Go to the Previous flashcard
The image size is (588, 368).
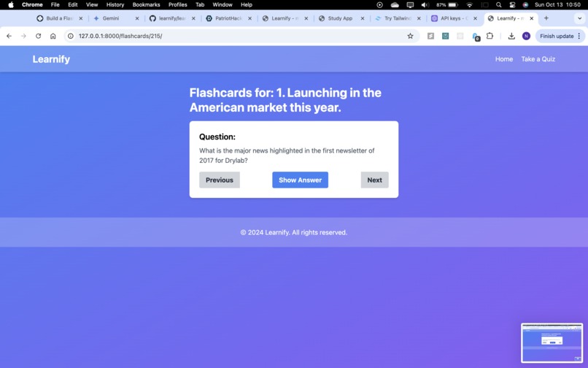point(220,180)
